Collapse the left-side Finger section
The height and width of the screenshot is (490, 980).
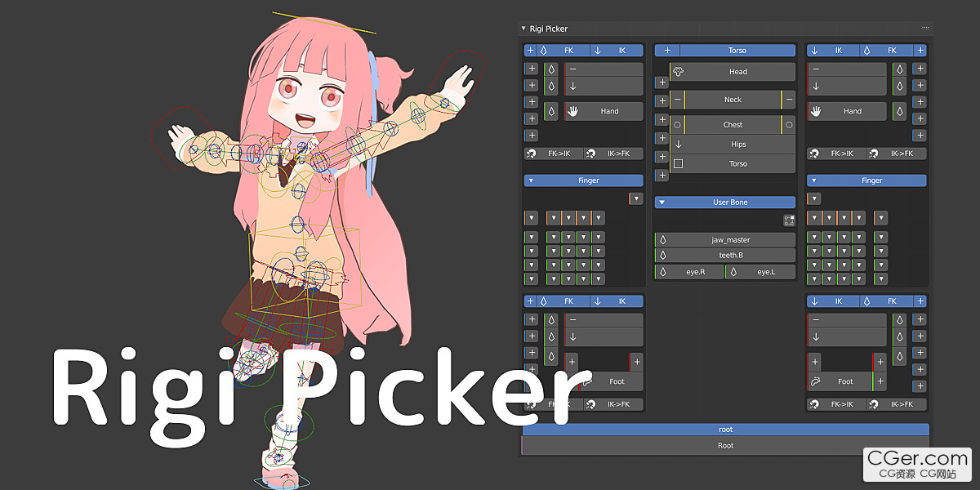coord(531,180)
